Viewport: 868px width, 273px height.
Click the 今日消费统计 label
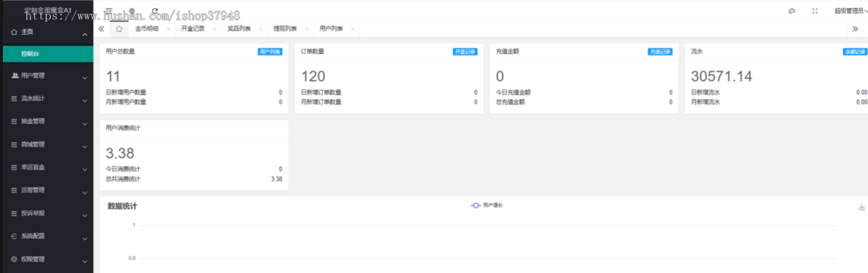click(x=123, y=169)
